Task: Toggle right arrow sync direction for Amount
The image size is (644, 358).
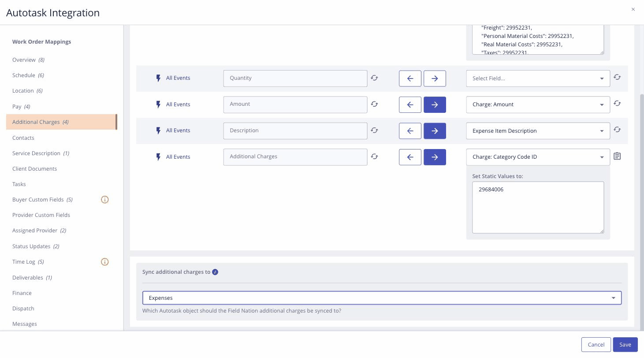Action: click(435, 104)
